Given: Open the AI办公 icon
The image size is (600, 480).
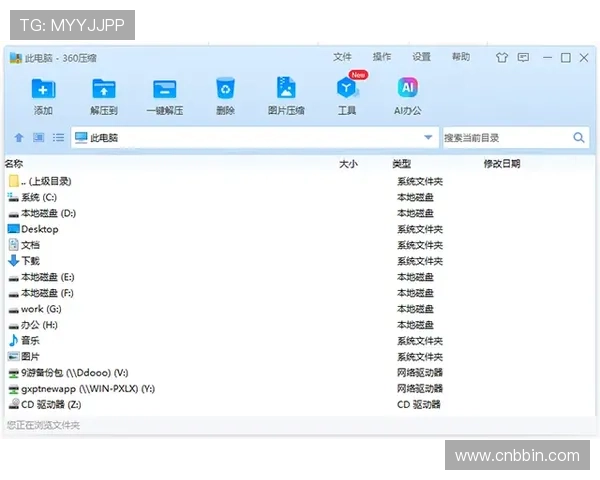Looking at the screenshot, I should pyautogui.click(x=408, y=88).
